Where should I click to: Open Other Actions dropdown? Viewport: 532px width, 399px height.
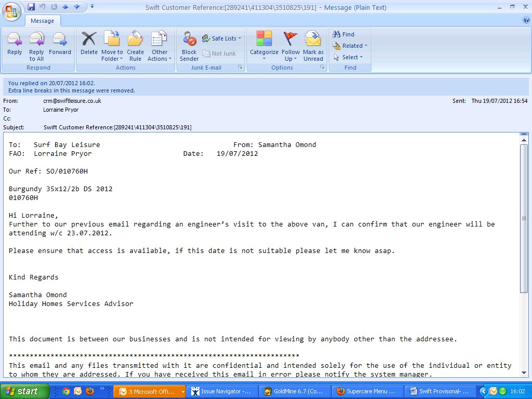pos(159,46)
